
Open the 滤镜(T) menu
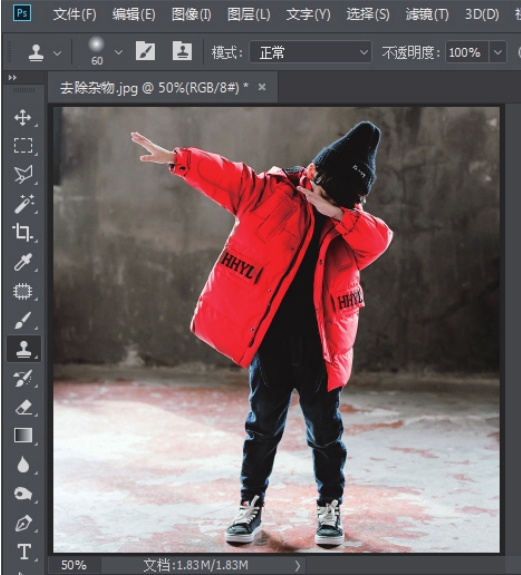click(x=427, y=15)
